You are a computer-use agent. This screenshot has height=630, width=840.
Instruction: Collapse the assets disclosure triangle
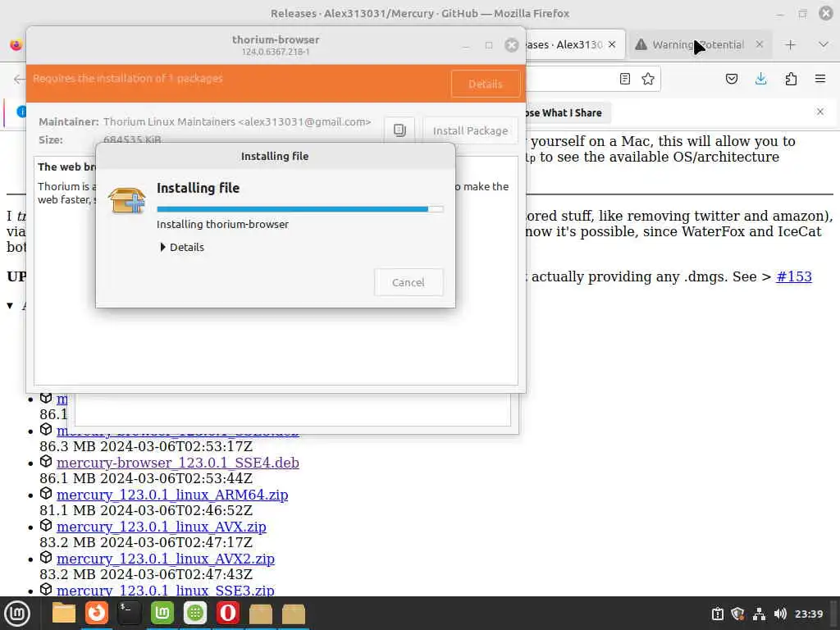click(10, 305)
